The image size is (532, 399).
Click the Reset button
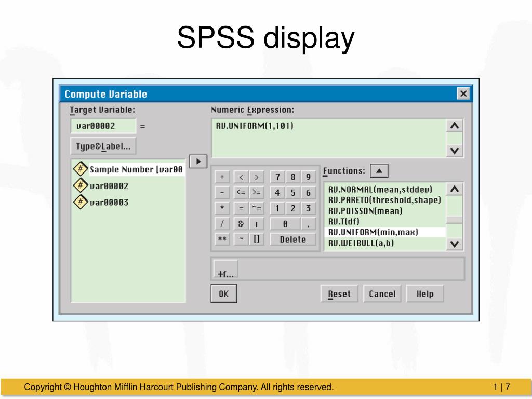click(339, 294)
